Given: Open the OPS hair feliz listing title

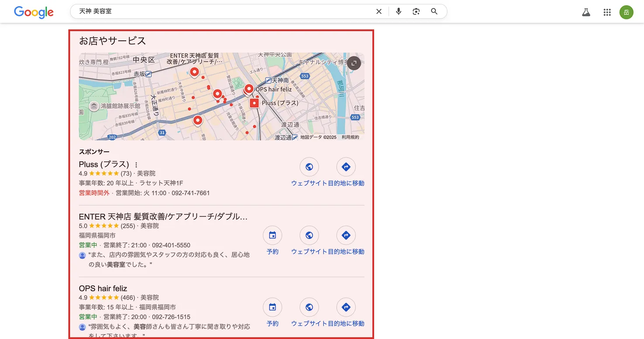Looking at the screenshot, I should pyautogui.click(x=103, y=289).
